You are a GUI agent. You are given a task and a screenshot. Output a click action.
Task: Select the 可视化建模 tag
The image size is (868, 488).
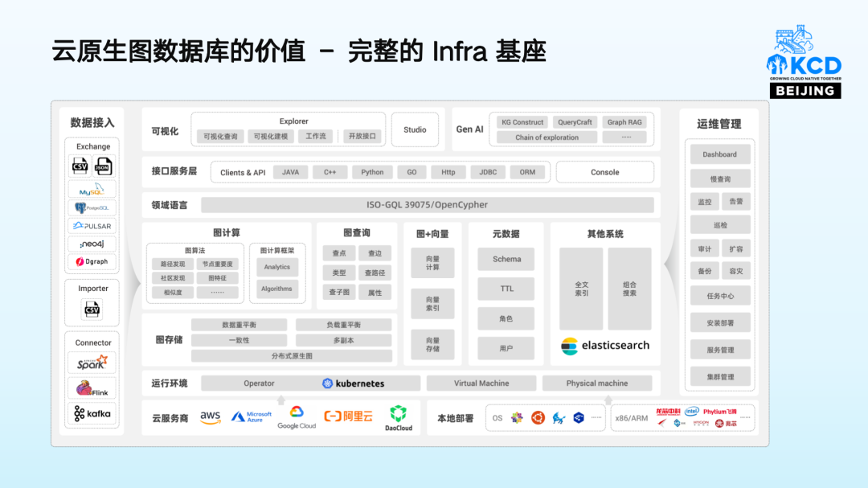click(x=271, y=136)
